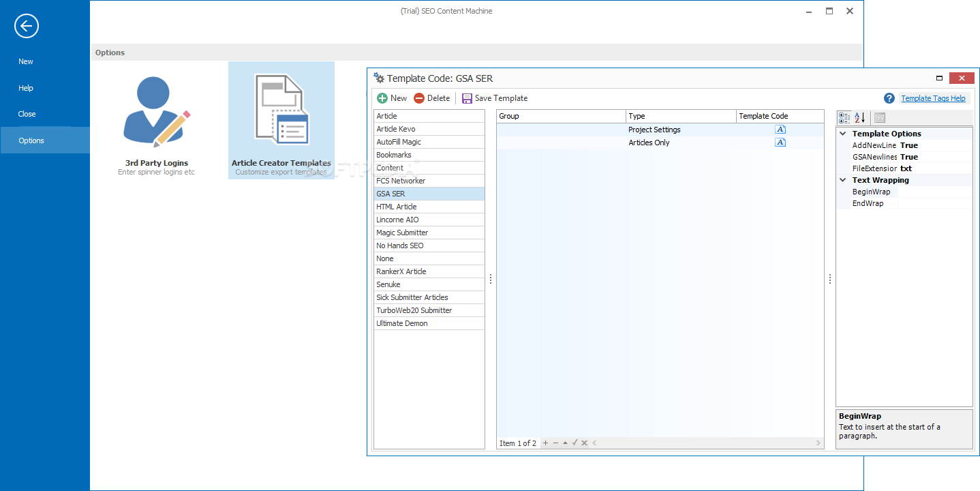The width and height of the screenshot is (980, 491).
Task: Click the AddNewLine True value
Action: click(935, 145)
